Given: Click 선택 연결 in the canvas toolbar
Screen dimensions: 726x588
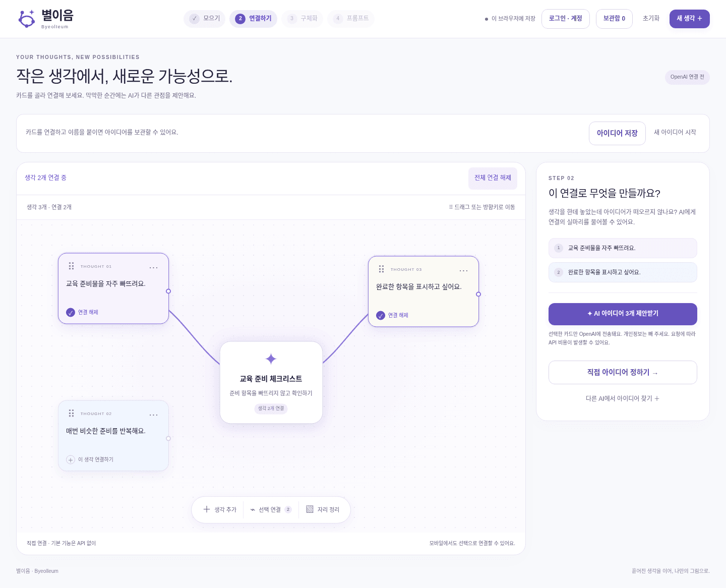Looking at the screenshot, I should click(271, 510).
